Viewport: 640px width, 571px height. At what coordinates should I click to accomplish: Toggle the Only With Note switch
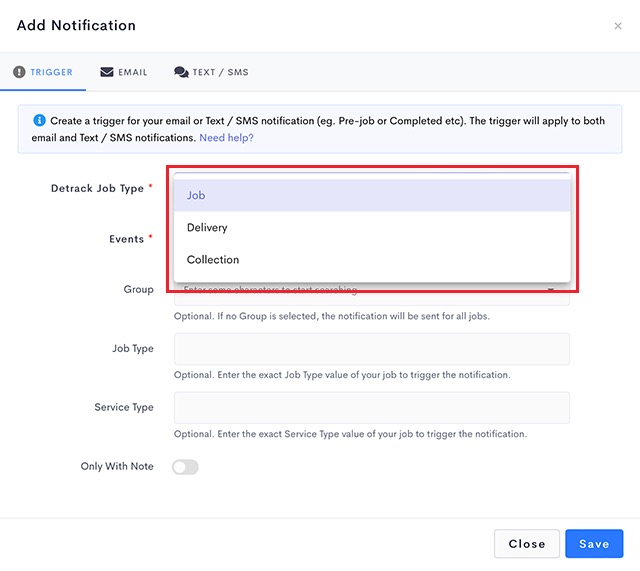[x=186, y=467]
